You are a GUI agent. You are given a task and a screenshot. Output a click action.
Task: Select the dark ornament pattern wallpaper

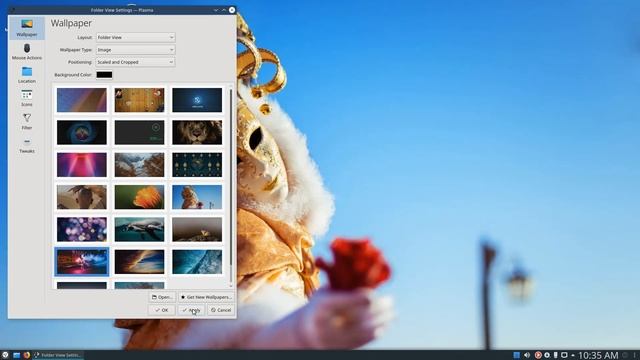197,165
